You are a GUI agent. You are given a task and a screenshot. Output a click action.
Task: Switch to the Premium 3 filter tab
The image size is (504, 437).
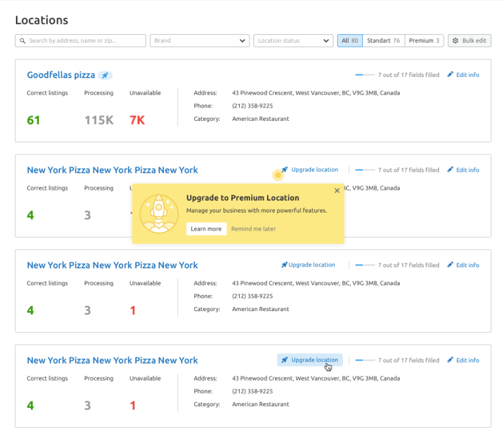coord(424,40)
